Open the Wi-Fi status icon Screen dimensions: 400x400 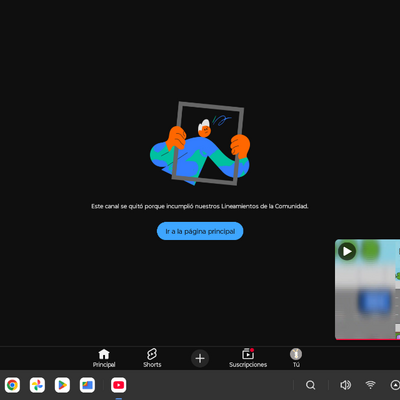[x=370, y=385]
